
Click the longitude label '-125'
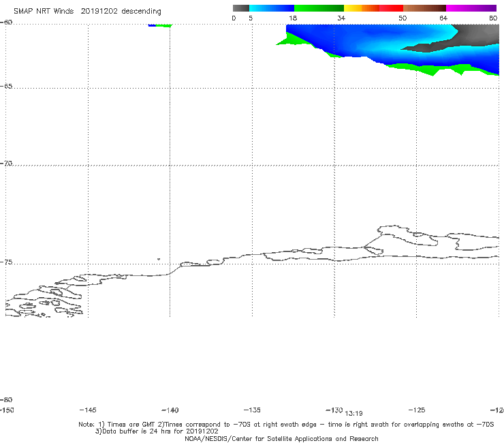tap(417, 410)
